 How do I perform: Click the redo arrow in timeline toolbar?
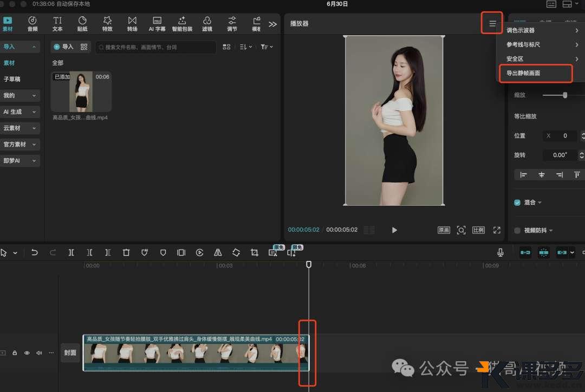click(x=53, y=252)
